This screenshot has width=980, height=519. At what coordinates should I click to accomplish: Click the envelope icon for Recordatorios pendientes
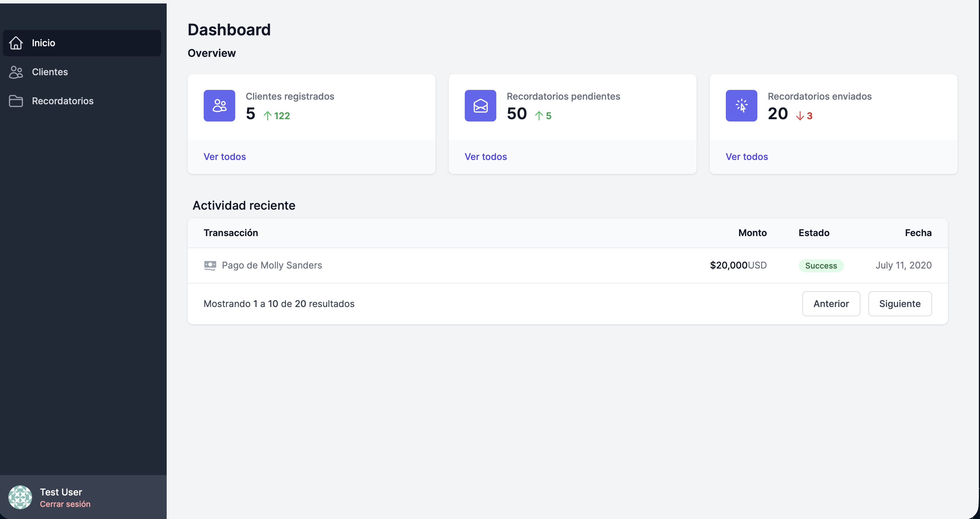[x=480, y=105]
